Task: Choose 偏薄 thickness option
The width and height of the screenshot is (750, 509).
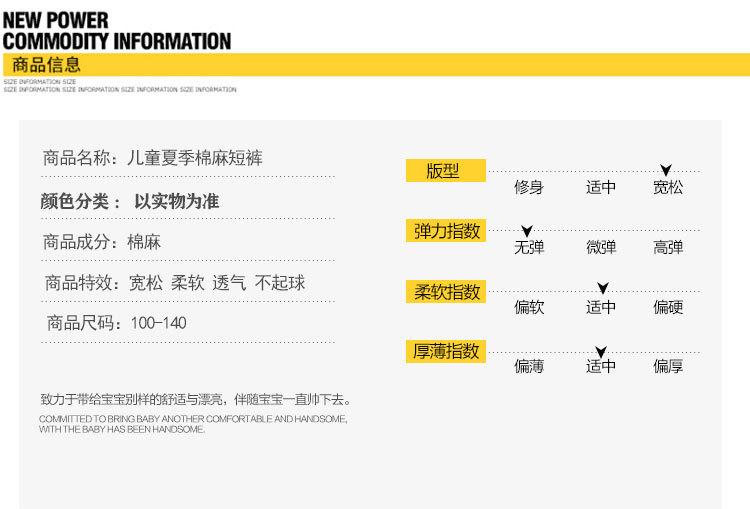Action: tap(529, 366)
